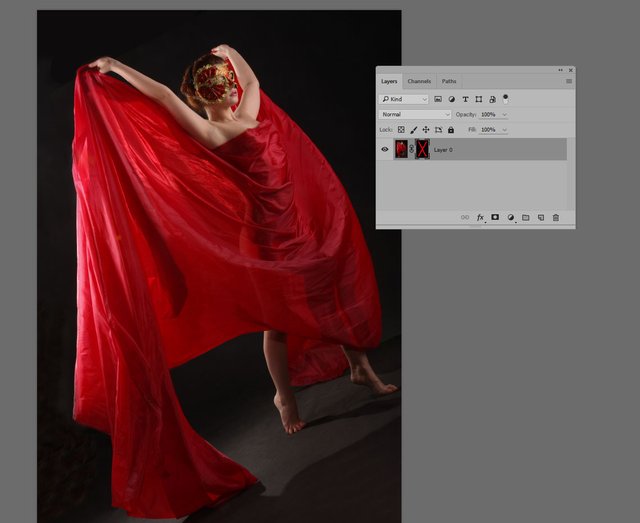640x523 pixels.
Task: Create a new layer
Action: click(541, 218)
